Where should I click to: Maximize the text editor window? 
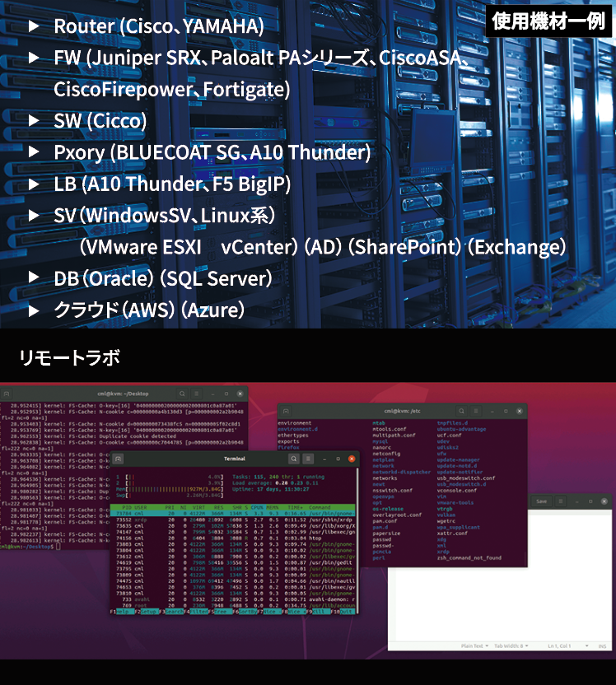[x=590, y=501]
